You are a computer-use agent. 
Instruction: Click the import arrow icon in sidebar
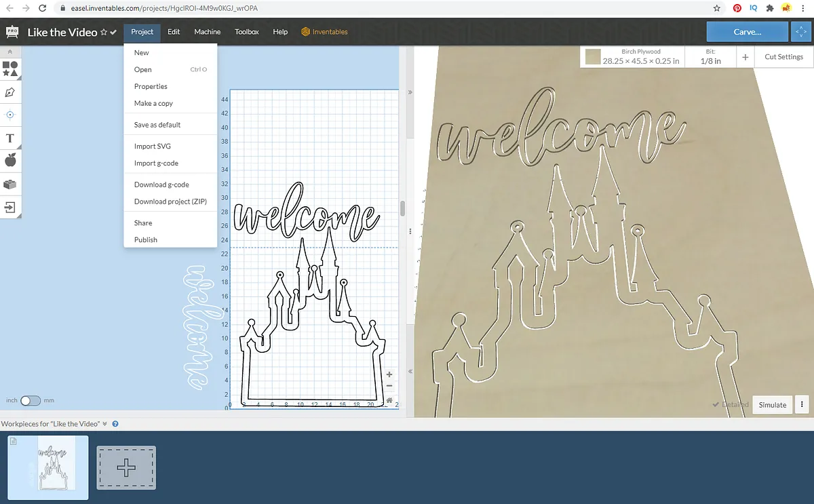(x=10, y=207)
